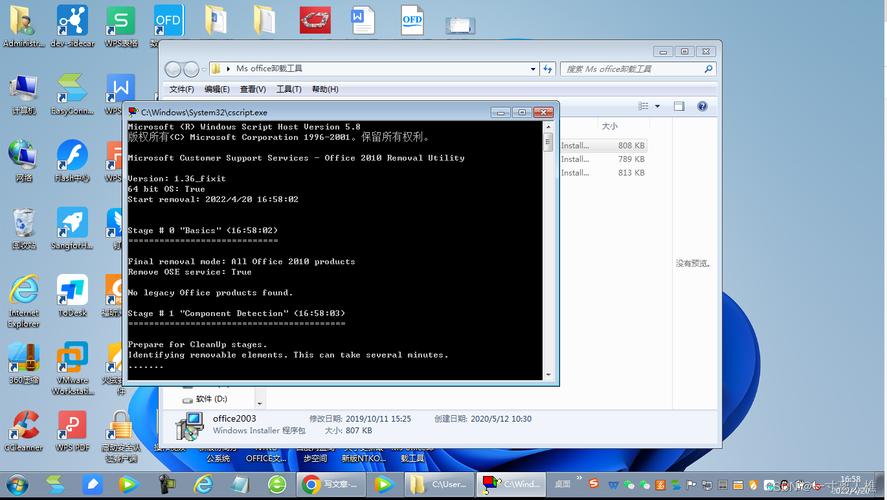This screenshot has width=887, height=500.
Task: Open the 编辑(E) menu
Action: (x=217, y=89)
